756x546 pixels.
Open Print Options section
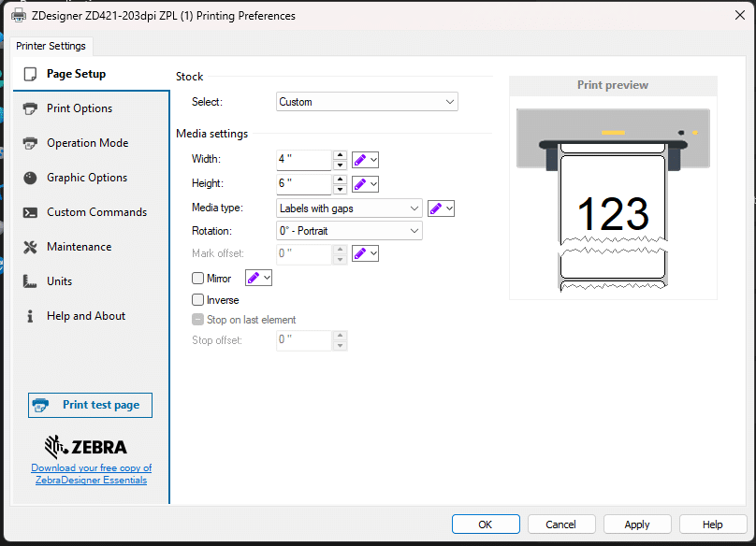tap(91, 108)
